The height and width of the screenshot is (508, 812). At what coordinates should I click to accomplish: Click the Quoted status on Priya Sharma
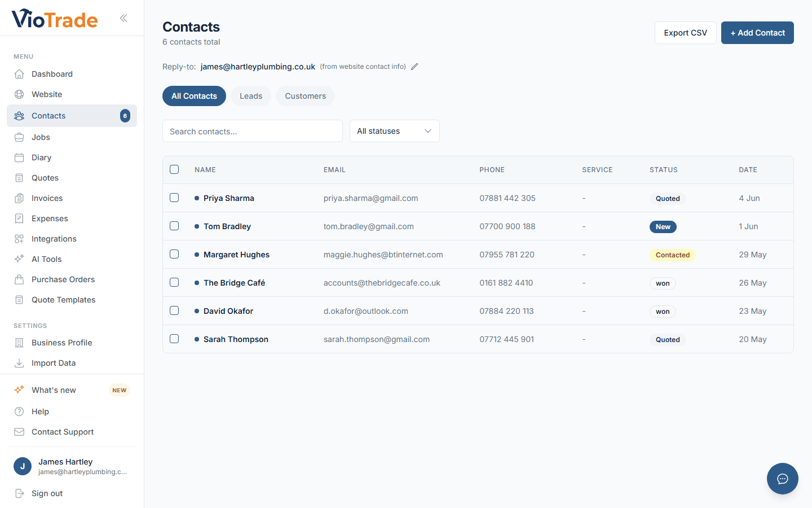coord(668,199)
